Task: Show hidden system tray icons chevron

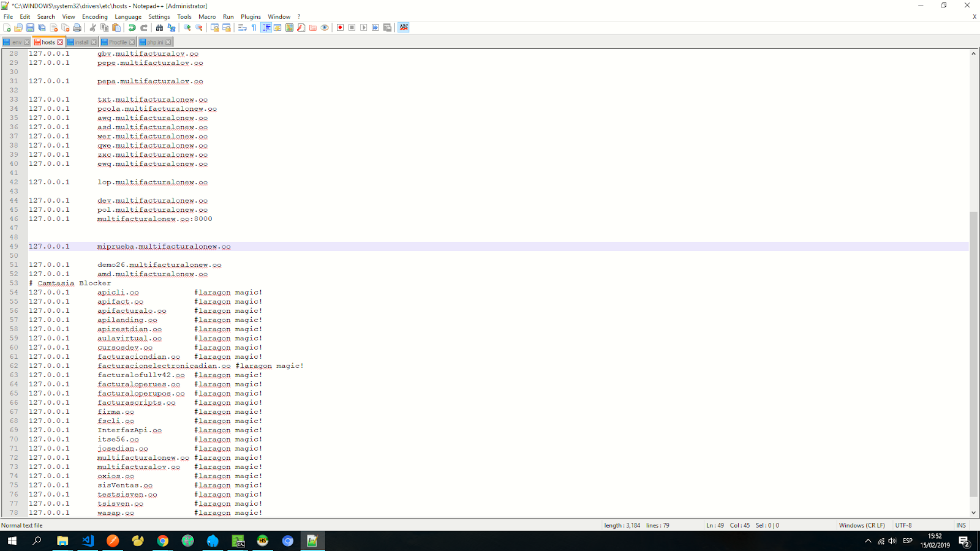Action: 867,541
